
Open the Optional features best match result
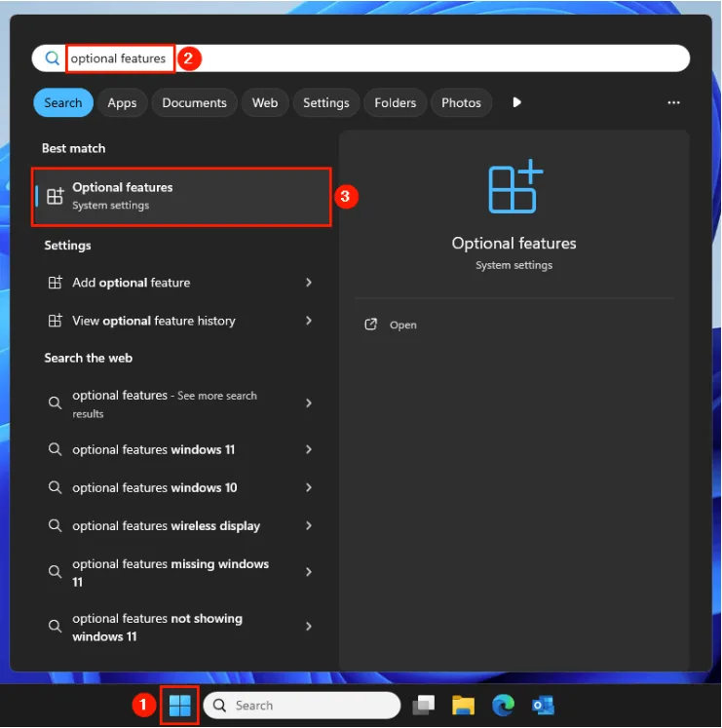(182, 196)
